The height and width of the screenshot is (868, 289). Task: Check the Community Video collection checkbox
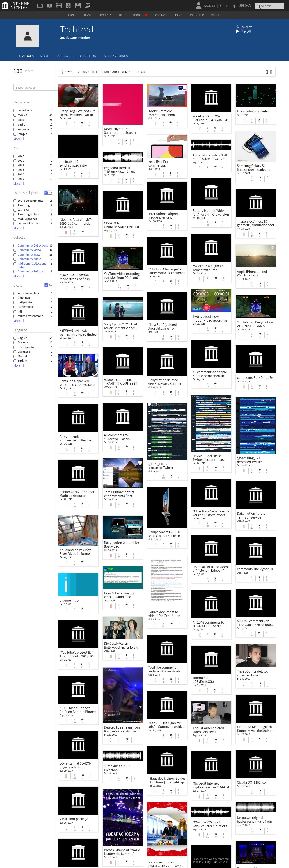[x=15, y=250]
